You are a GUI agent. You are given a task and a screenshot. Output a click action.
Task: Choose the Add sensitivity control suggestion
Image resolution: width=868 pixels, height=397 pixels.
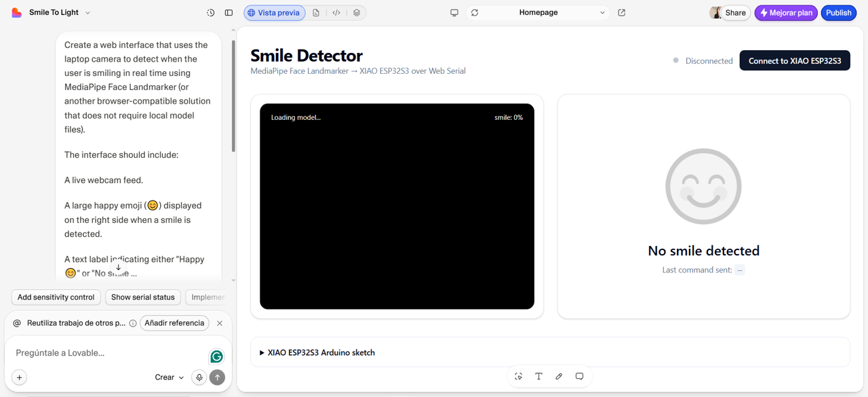[56, 297]
